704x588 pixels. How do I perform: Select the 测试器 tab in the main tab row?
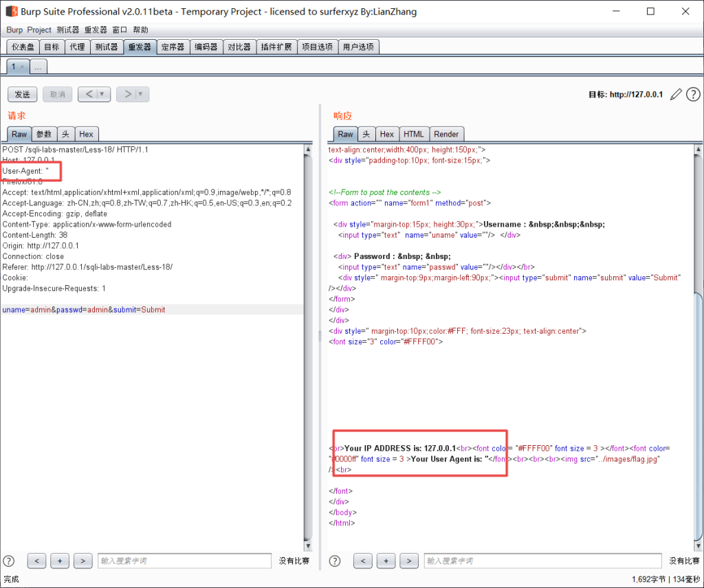107,47
